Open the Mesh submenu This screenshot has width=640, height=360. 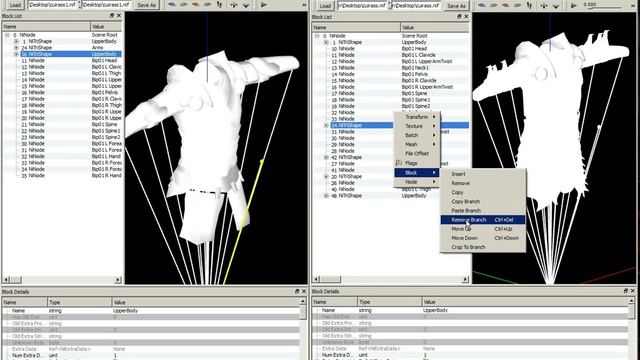coord(417,144)
